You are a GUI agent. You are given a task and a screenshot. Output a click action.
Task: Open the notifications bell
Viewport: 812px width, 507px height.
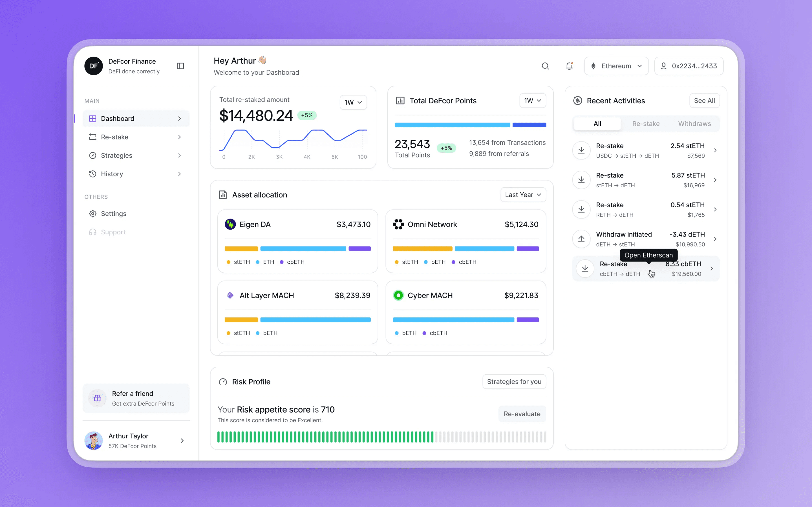point(570,66)
